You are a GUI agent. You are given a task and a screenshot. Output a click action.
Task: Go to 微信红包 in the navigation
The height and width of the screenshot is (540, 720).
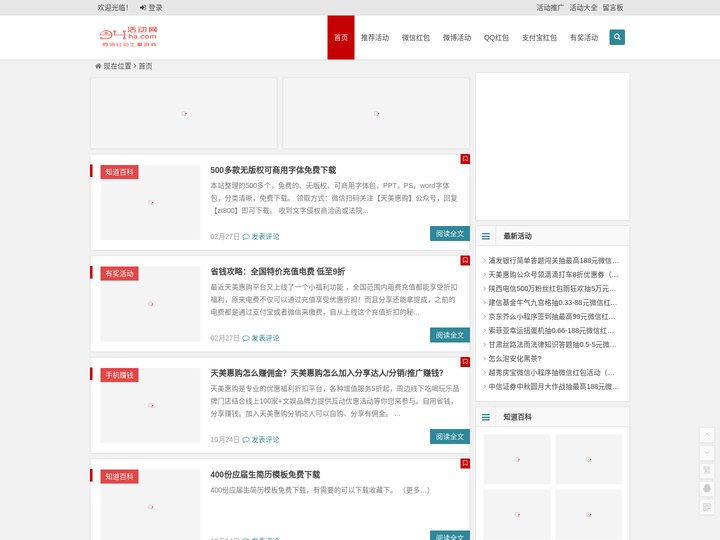(416, 38)
